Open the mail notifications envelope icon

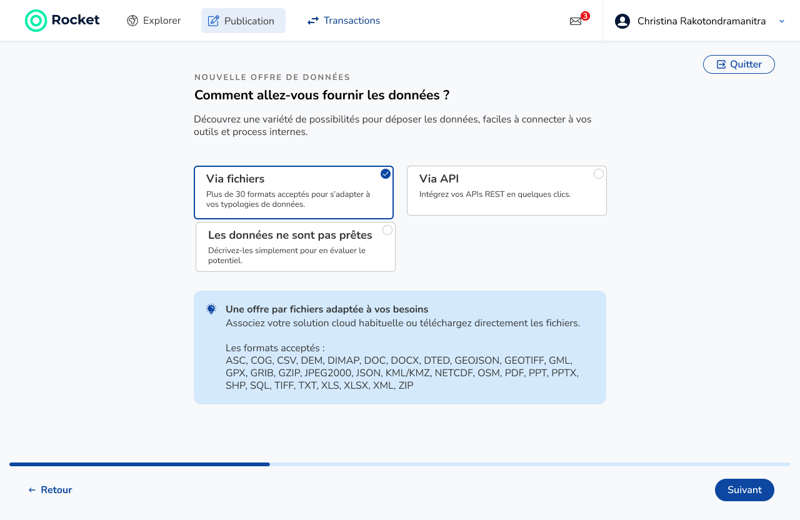pos(576,21)
